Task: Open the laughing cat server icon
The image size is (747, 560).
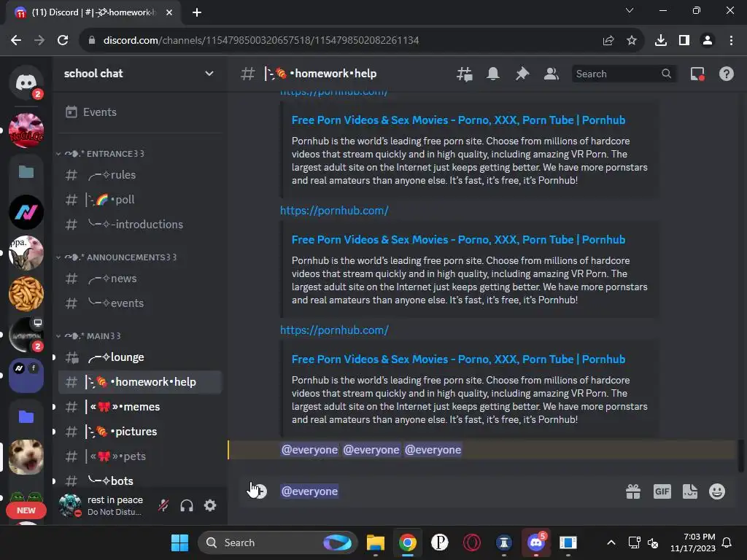Action: [x=26, y=457]
